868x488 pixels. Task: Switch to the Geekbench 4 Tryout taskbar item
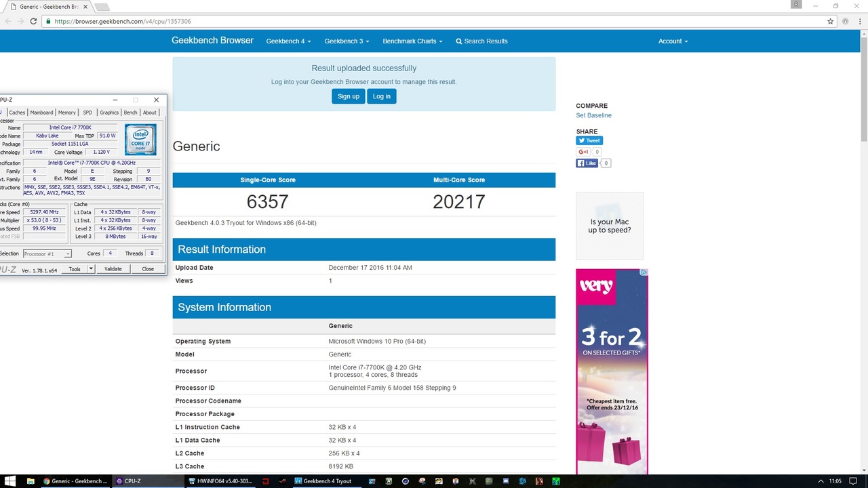(327, 481)
